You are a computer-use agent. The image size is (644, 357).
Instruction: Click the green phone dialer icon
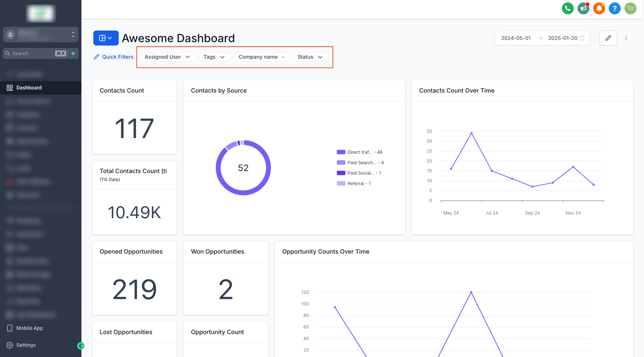click(x=568, y=8)
